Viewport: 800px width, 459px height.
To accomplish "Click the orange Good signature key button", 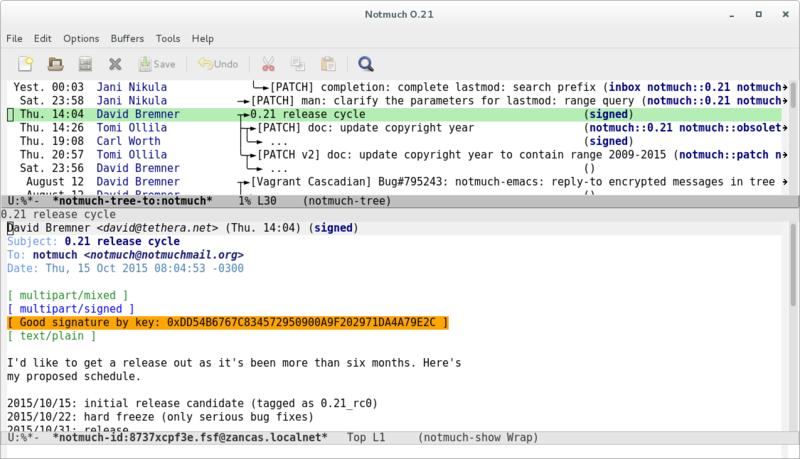I will [228, 322].
